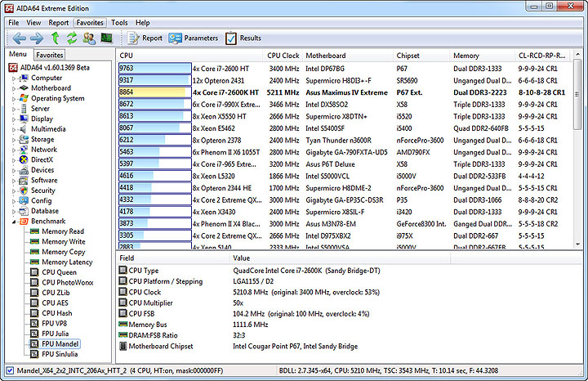The width and height of the screenshot is (588, 381).
Task: Expand the Storage tree node
Action: tap(14, 140)
